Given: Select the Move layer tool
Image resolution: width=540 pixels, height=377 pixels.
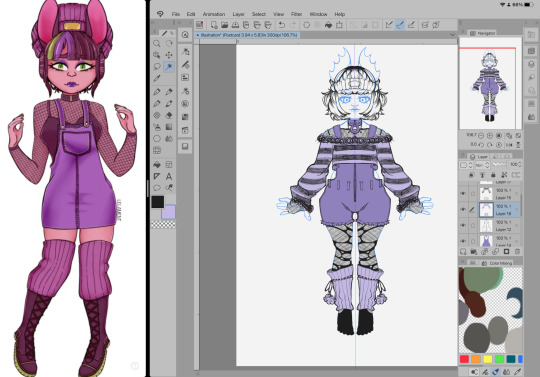Looking at the screenshot, I should point(169,55).
